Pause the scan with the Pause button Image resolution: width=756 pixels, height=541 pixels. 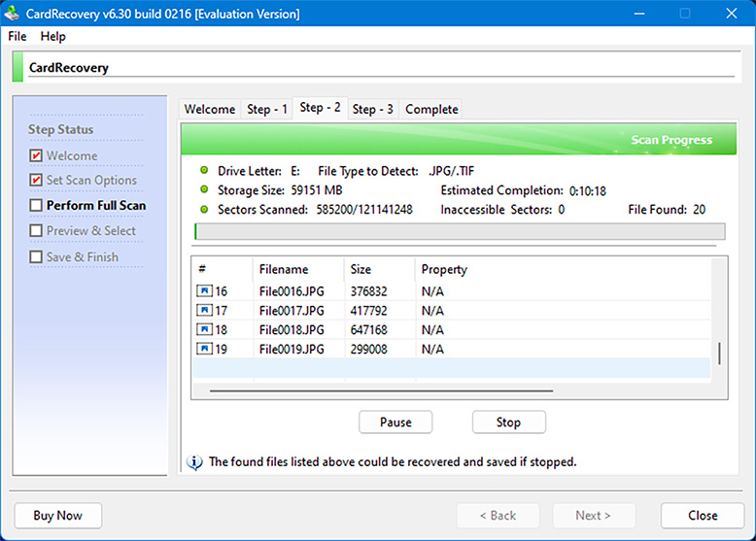[395, 422]
